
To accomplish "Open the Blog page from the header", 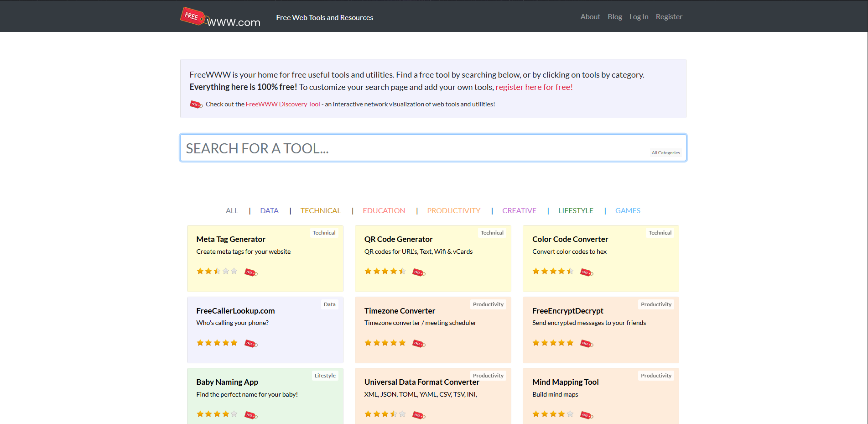I will click(x=614, y=17).
